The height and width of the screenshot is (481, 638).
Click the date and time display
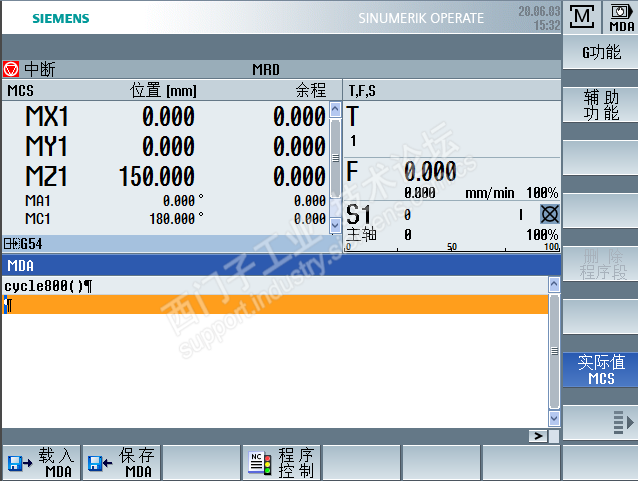click(539, 18)
